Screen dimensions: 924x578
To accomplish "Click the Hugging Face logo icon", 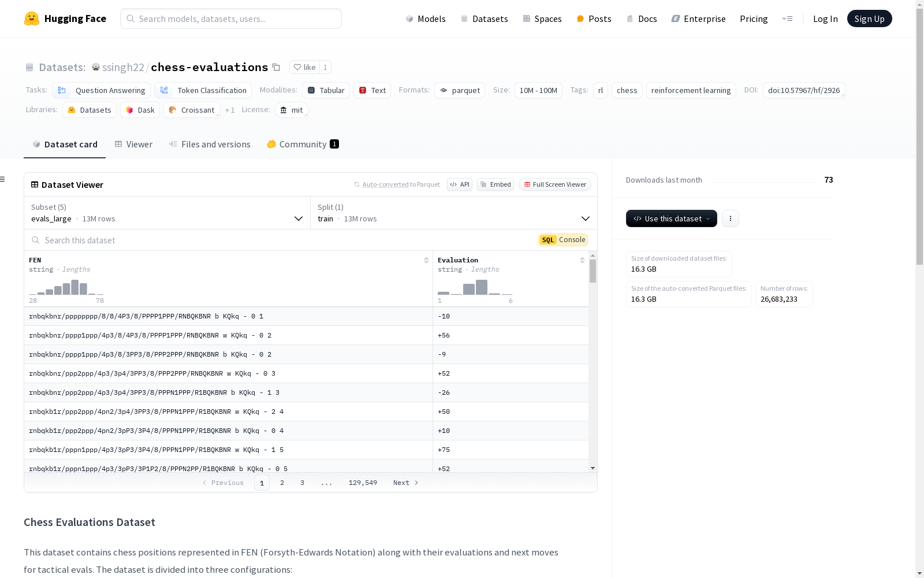I will point(32,18).
